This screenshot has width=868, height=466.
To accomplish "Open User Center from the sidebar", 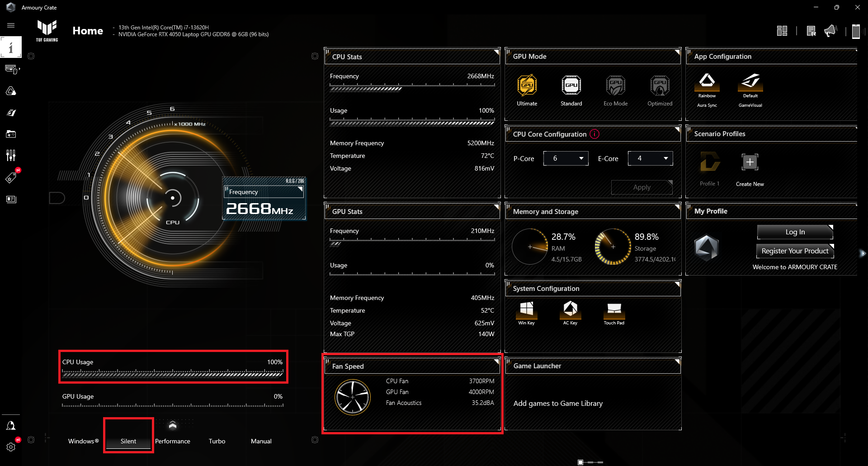I will coord(11,425).
